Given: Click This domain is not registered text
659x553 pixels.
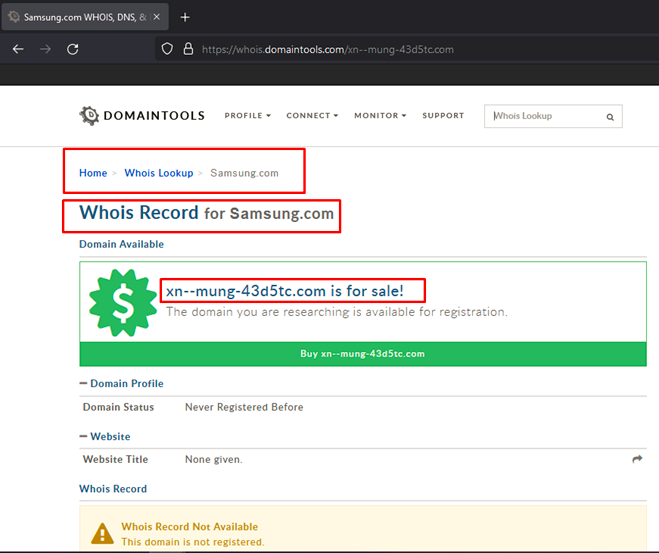Looking at the screenshot, I should [193, 542].
